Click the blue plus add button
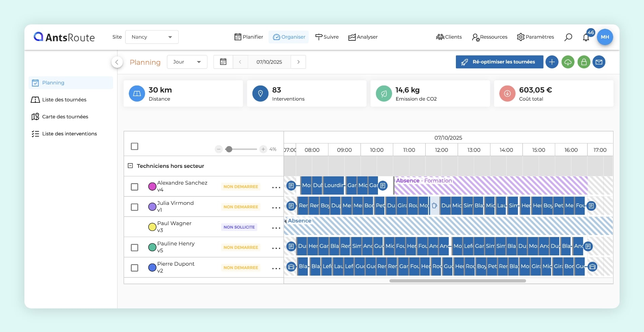644x332 pixels. tap(552, 62)
